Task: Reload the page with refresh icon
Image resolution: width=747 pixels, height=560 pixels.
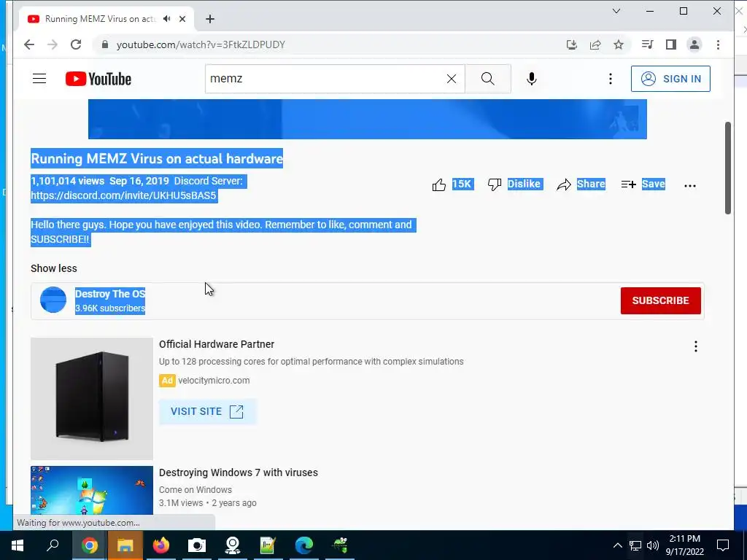Action: pyautogui.click(x=76, y=44)
